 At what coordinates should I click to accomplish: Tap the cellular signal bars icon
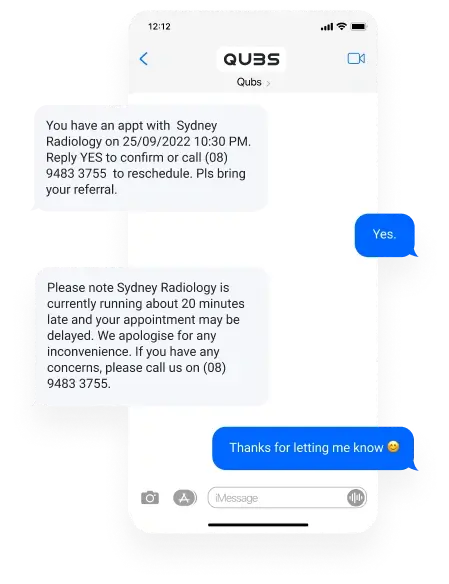coord(327,26)
